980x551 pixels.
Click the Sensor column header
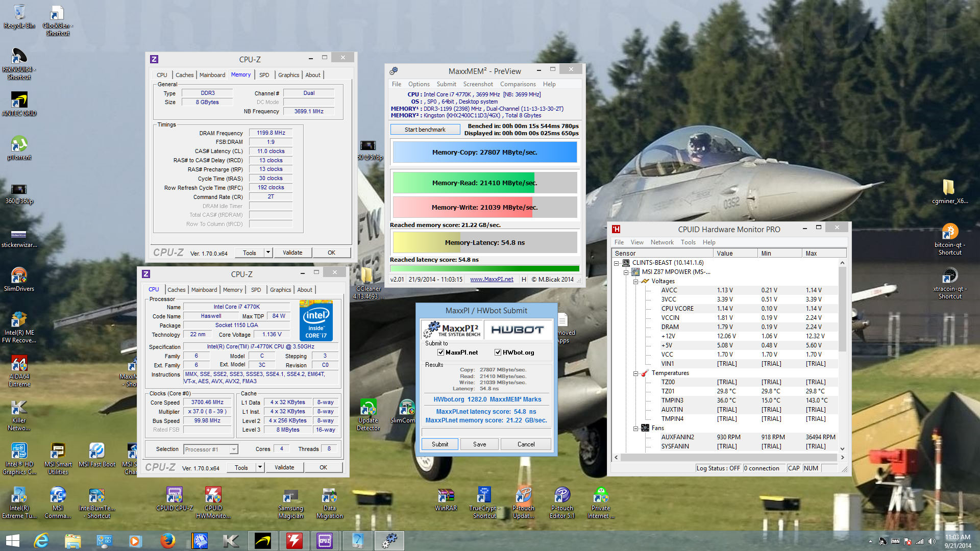pos(663,254)
